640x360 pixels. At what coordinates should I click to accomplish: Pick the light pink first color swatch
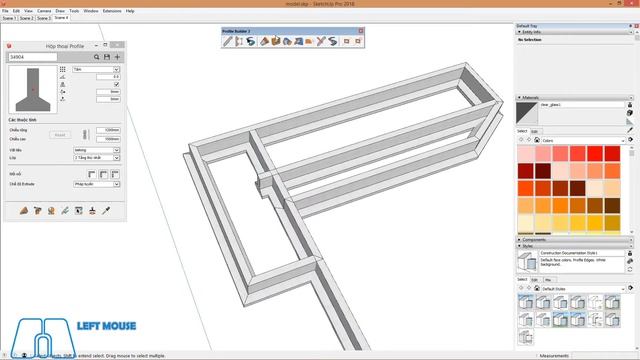pyautogui.click(x=526, y=154)
